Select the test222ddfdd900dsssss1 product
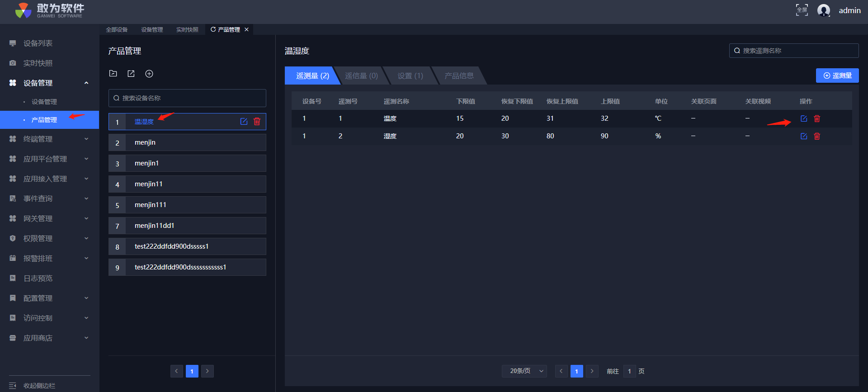 [187, 246]
